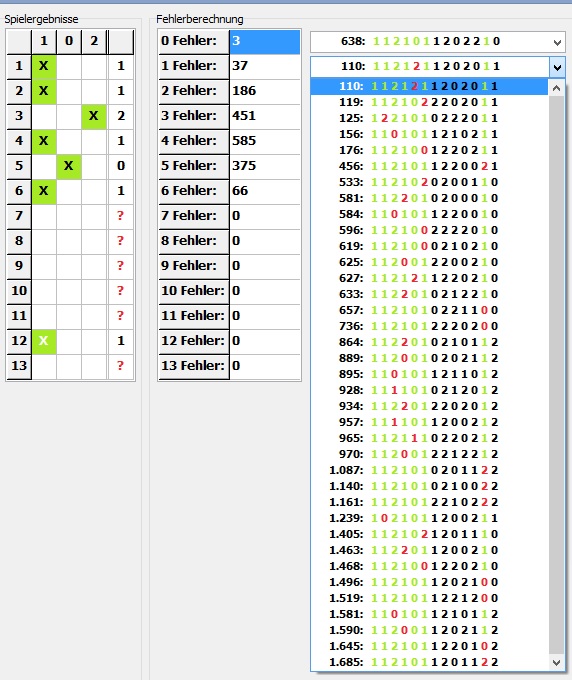Pick entry 1.685 at list bottom
Image resolution: width=572 pixels, height=680 pixels.
429,662
